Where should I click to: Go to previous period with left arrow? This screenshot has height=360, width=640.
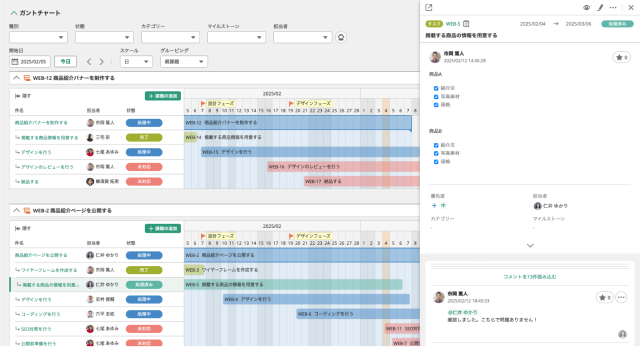pyautogui.click(x=89, y=62)
